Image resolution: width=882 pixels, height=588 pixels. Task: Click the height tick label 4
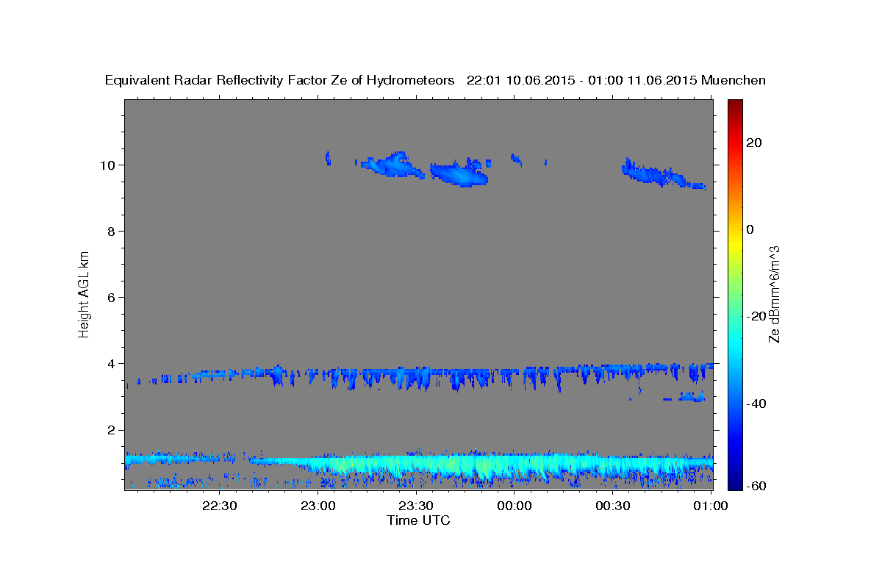pos(113,363)
